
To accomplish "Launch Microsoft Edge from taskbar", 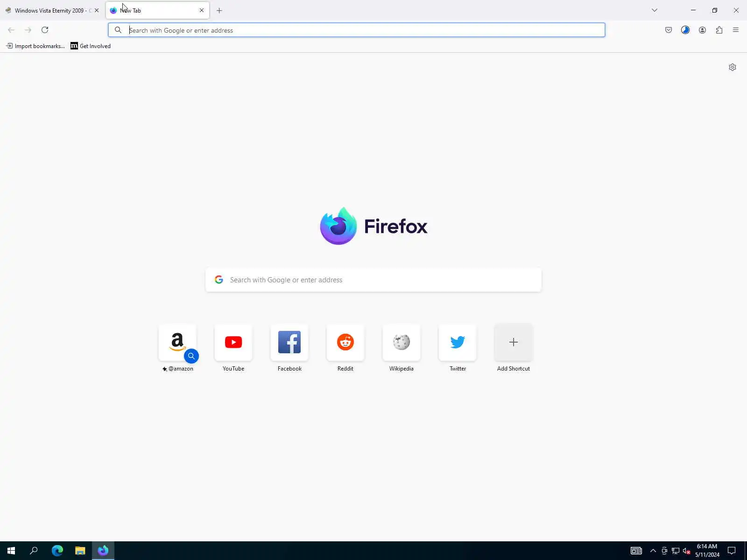I will click(57, 551).
